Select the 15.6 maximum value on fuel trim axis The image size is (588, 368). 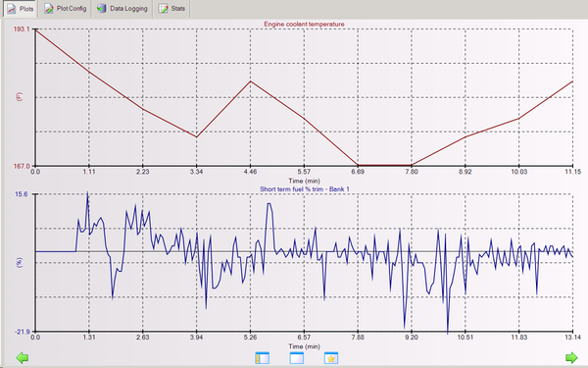[22, 194]
